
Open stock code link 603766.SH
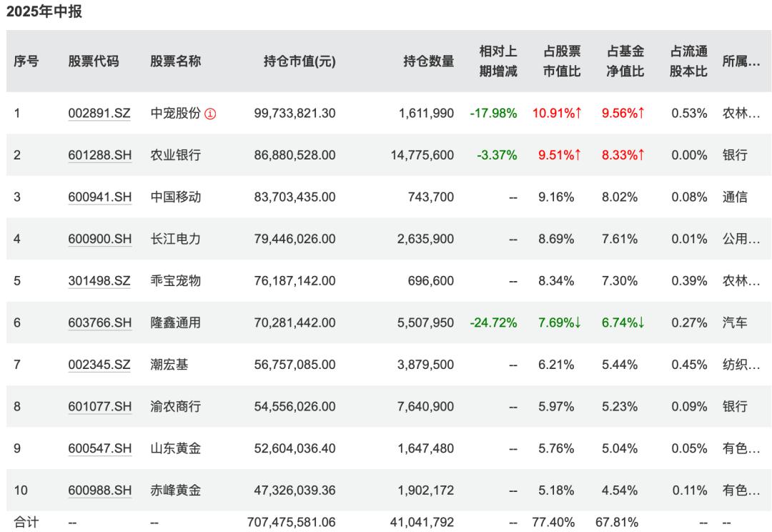pos(100,322)
